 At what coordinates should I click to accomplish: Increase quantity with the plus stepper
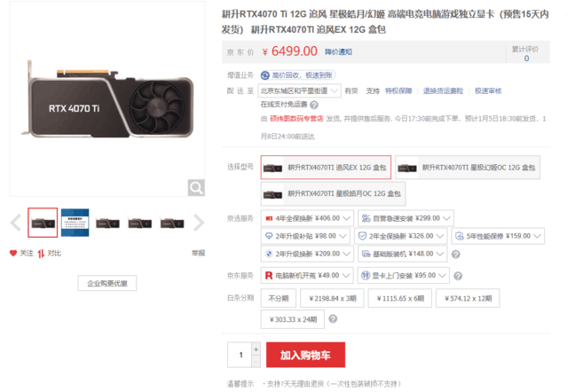point(256,349)
